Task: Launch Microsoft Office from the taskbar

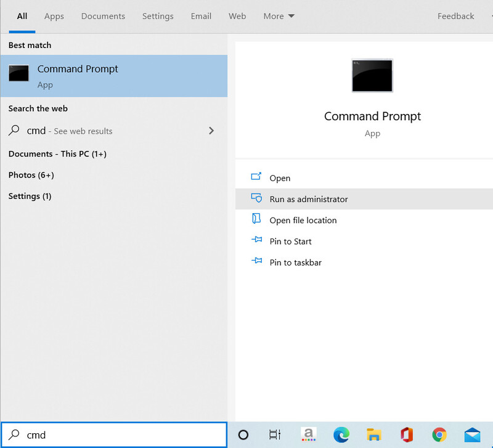Action: coord(407,435)
